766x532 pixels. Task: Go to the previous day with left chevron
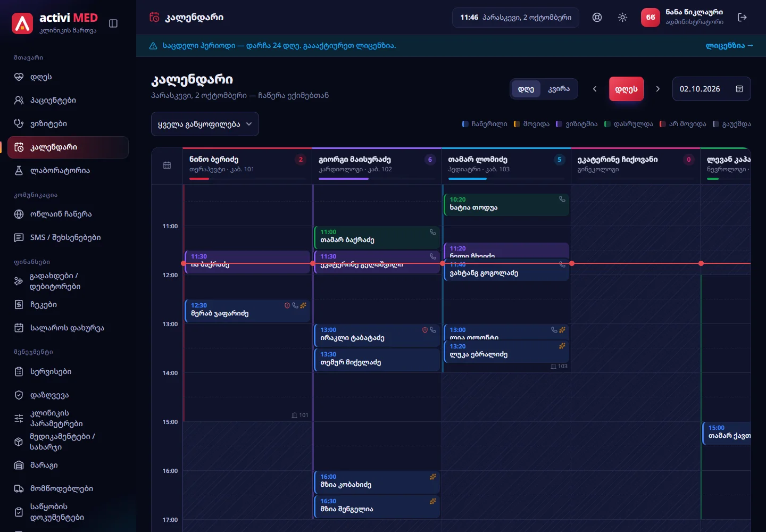click(595, 89)
